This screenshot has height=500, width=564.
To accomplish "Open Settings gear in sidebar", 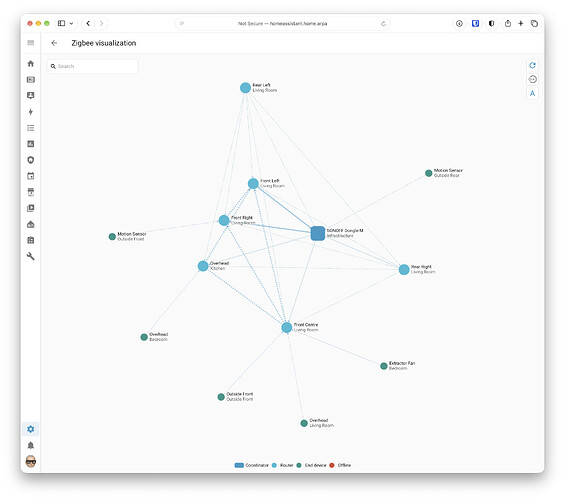I will coord(31,429).
